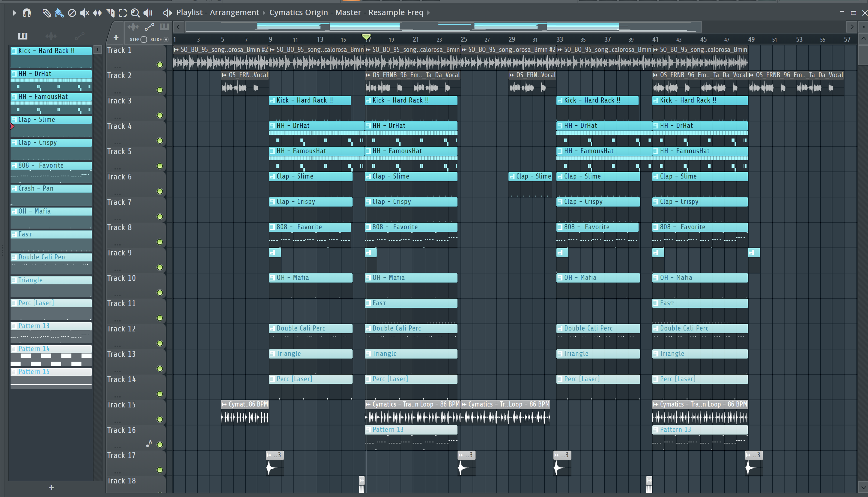Image resolution: width=868 pixels, height=497 pixels.
Task: Open the arrow dropdown after Playlist - Arrangement
Action: click(264, 13)
